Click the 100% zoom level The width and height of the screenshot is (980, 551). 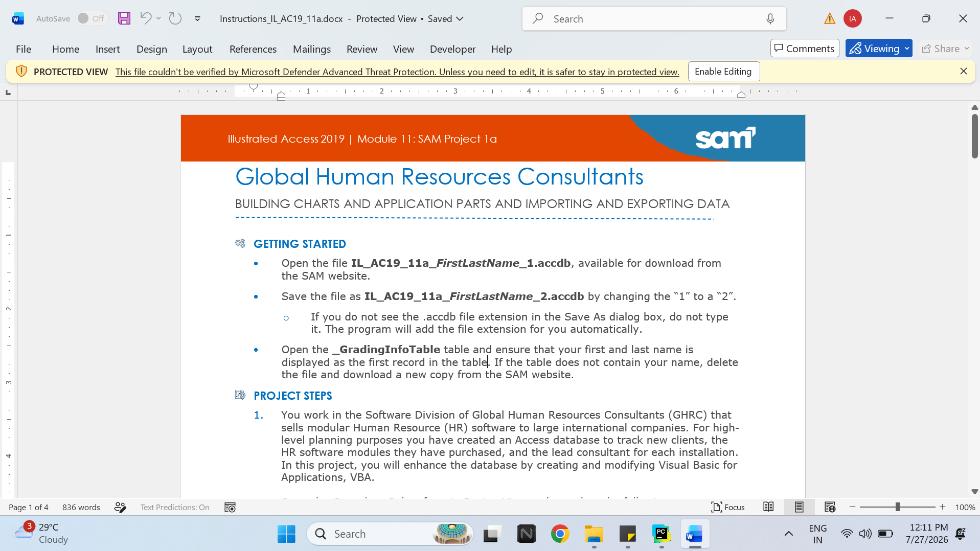click(965, 507)
